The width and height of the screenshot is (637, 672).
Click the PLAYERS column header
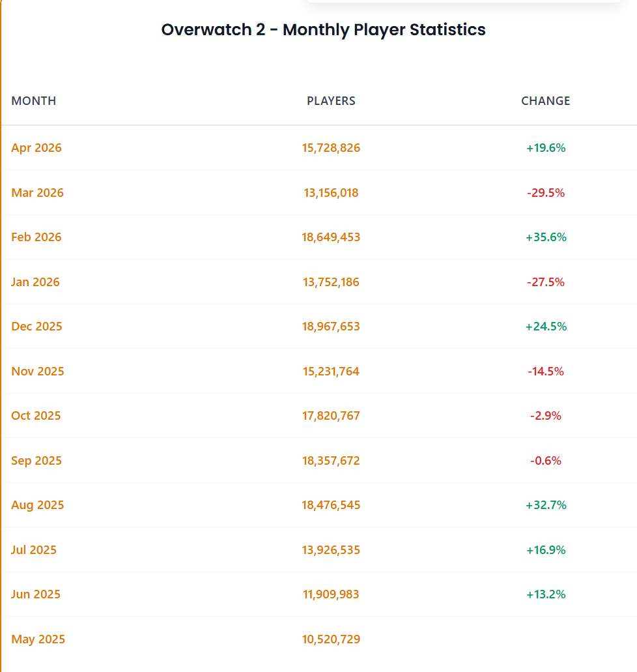(x=331, y=101)
